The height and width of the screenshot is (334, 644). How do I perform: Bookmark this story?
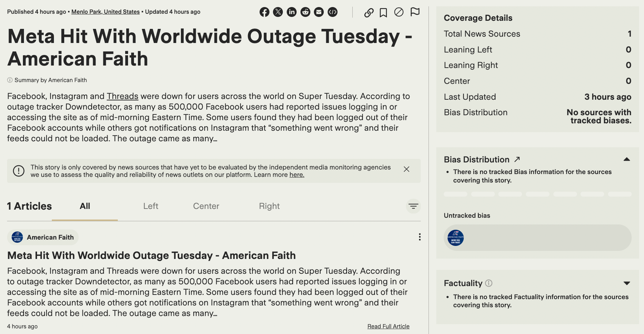point(383,13)
